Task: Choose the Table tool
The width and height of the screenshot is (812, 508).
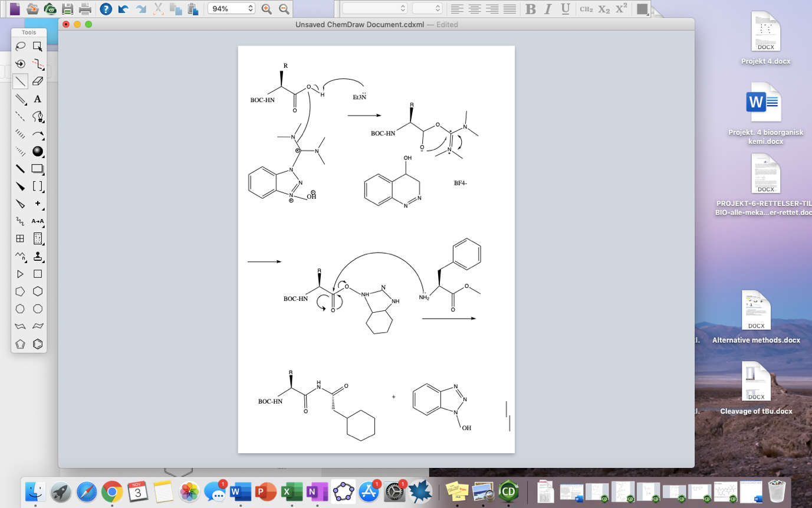Action: (x=20, y=239)
